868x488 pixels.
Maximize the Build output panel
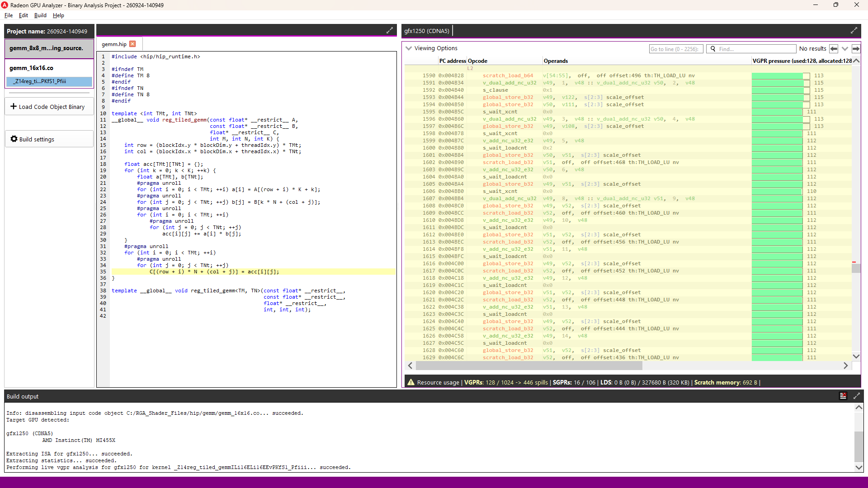[857, 396]
